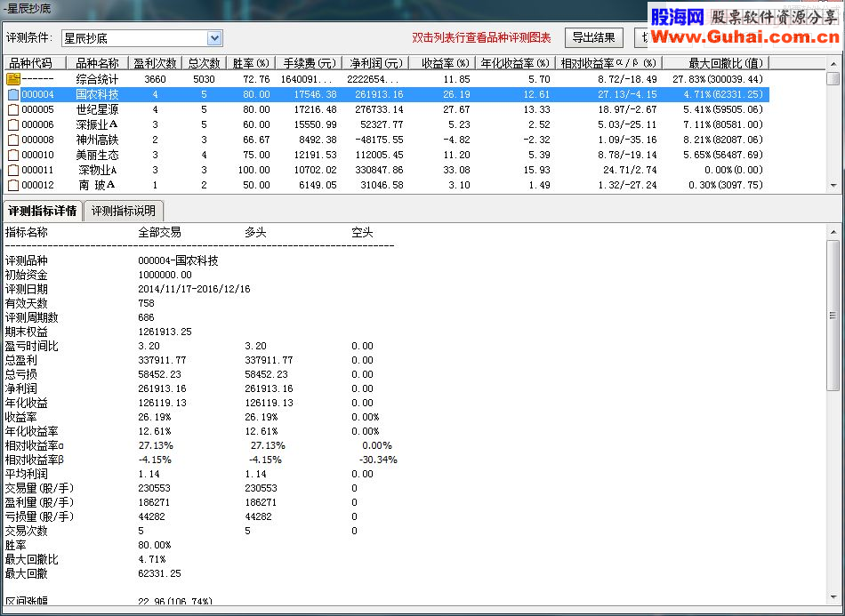The image size is (845, 616).
Task: Select the 深振业A name cell
Action: coord(97,125)
